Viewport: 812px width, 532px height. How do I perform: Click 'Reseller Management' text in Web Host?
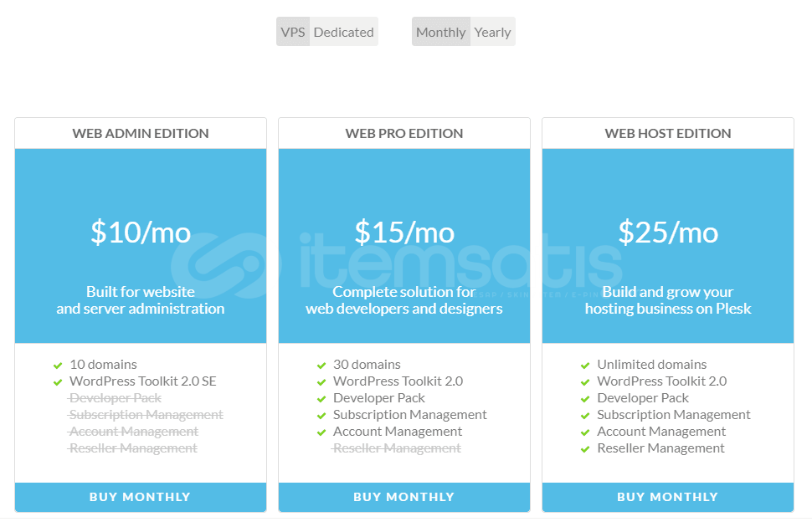pos(660,448)
